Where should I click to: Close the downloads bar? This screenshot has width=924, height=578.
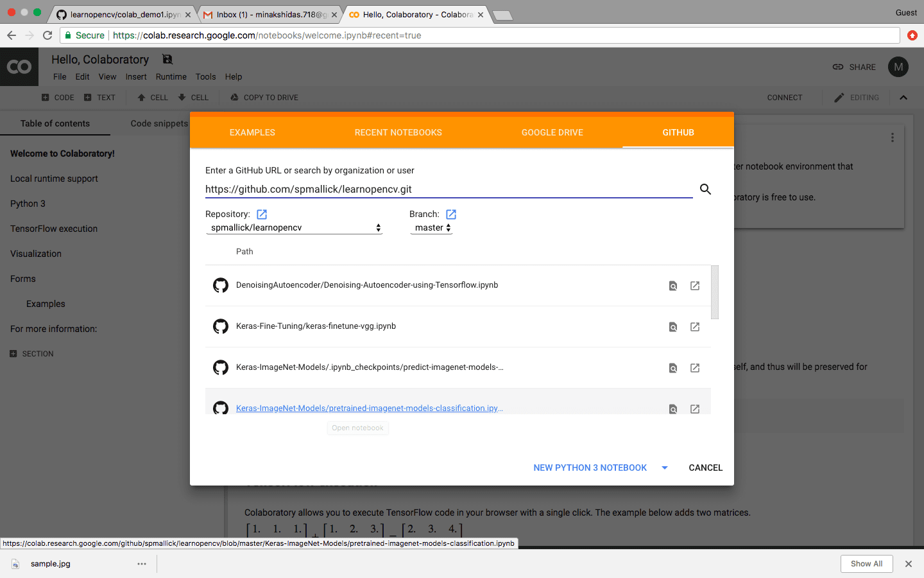[909, 564]
